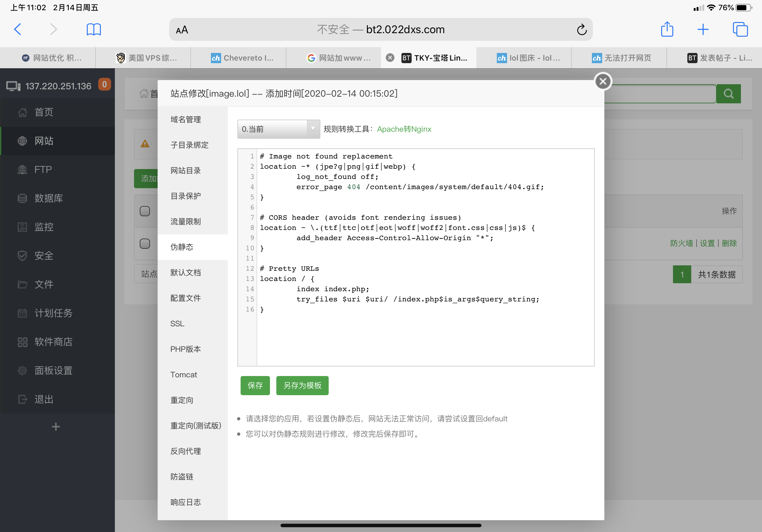
Task: Click the 另存为模板 button
Action: [x=303, y=385]
